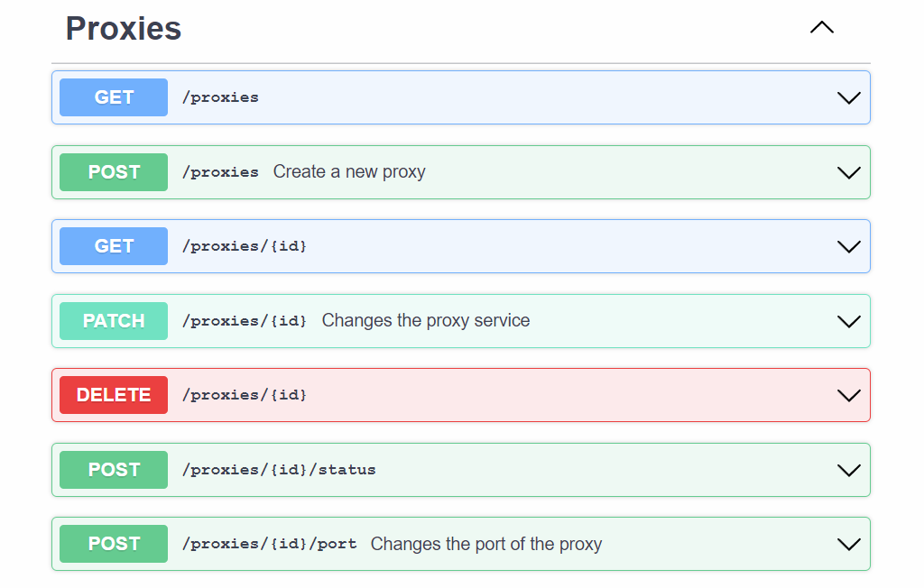Screen dimensions: 924x588
Task: Expand the DELETE /proxies/{id} chevron arrow
Action: (x=848, y=395)
